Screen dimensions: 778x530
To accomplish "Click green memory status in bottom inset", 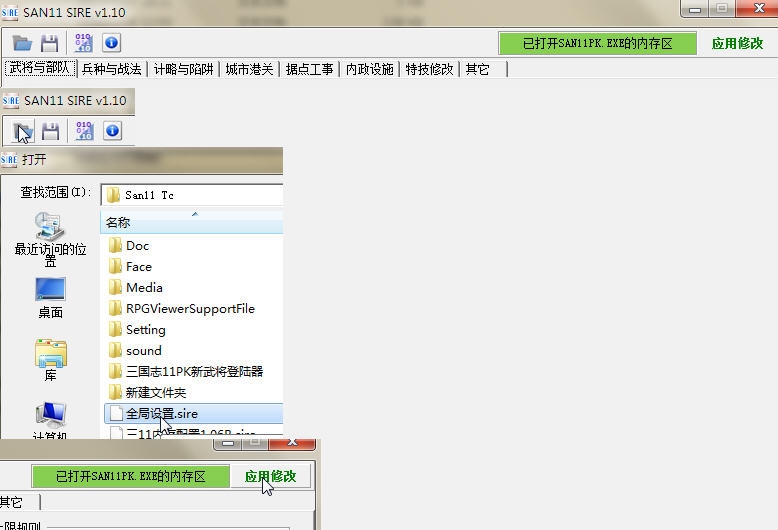I will coord(130,476).
